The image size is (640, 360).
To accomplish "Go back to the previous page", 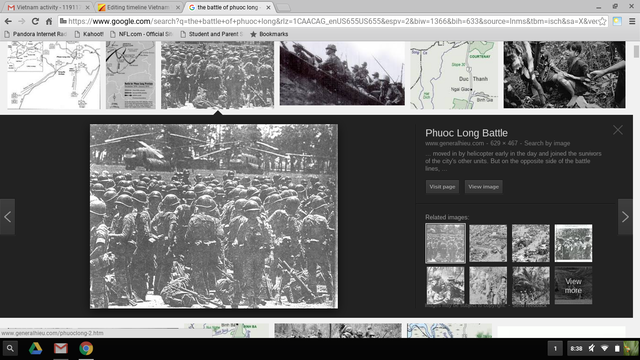I will pos(8,21).
